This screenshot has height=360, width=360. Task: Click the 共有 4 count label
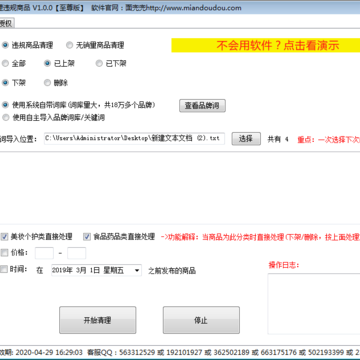278,139
